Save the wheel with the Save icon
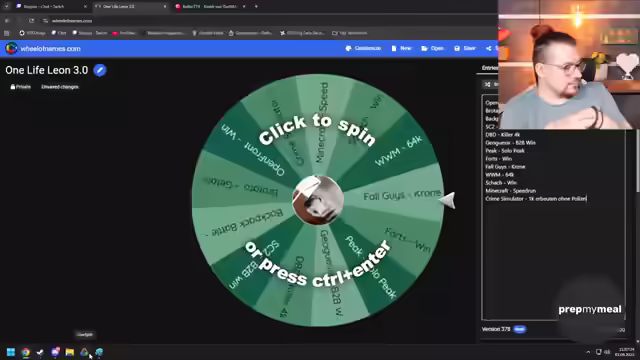This screenshot has width=640, height=360. tap(457, 48)
